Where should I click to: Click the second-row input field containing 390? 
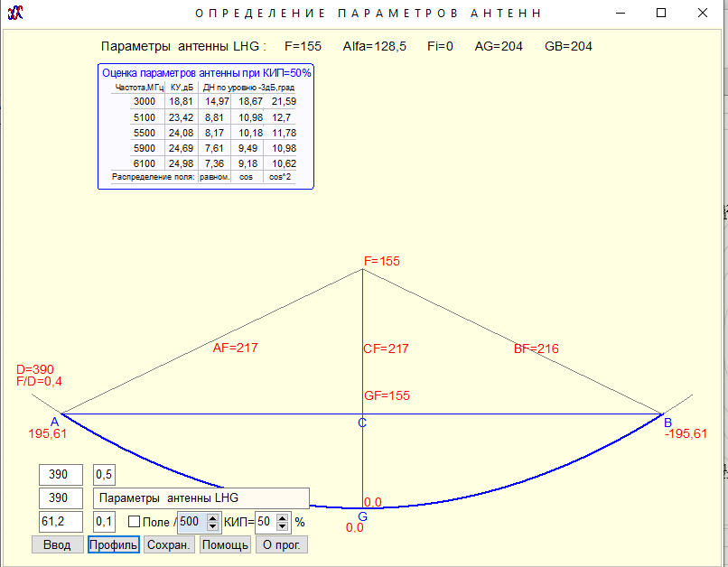coord(61,498)
